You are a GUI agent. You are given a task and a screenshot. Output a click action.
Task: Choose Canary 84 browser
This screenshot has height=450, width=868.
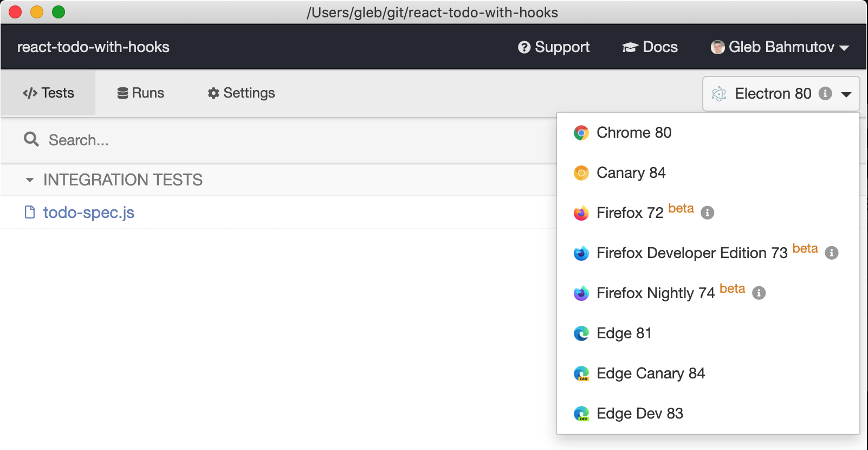(708, 173)
